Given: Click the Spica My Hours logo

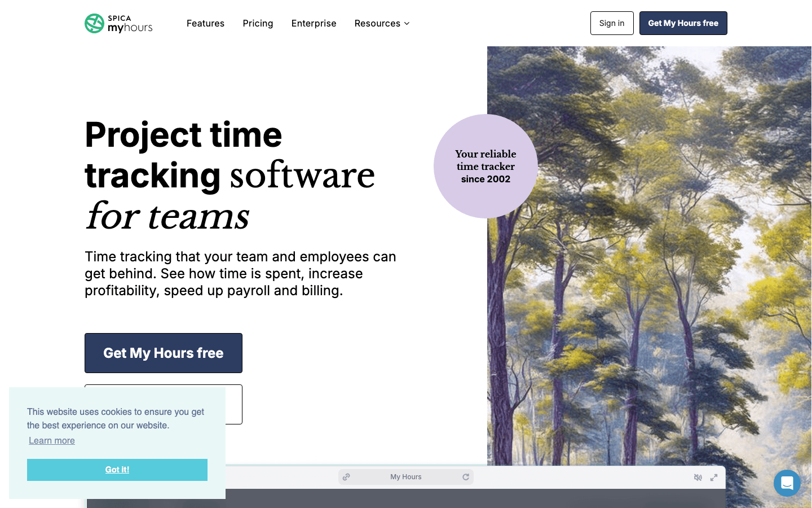Looking at the screenshot, I should 118,23.
